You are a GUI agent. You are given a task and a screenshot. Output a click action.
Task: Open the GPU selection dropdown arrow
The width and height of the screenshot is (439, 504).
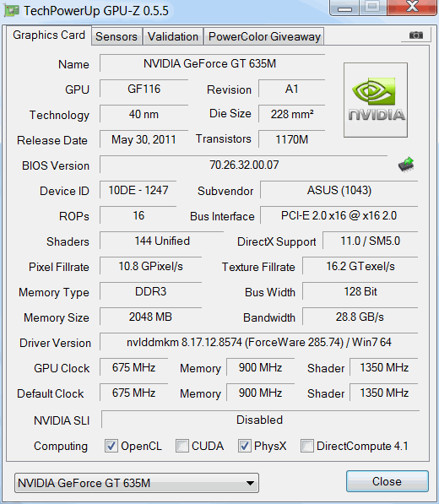click(x=250, y=483)
